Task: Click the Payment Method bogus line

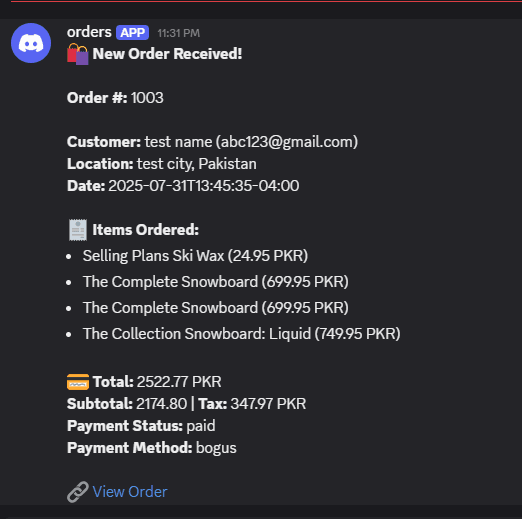Action: [x=152, y=448]
